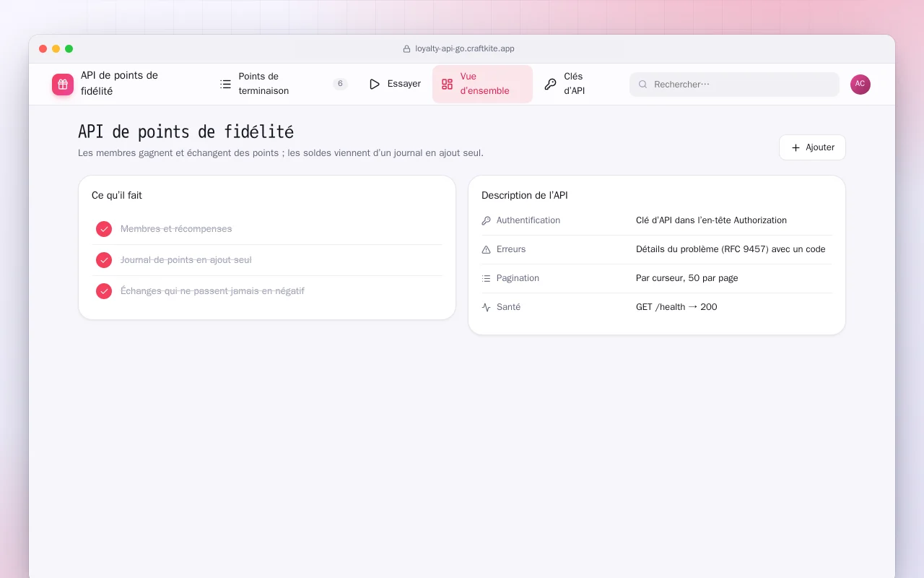Click the key icon next to Authentification
The width and height of the screenshot is (924, 578).
(x=486, y=220)
